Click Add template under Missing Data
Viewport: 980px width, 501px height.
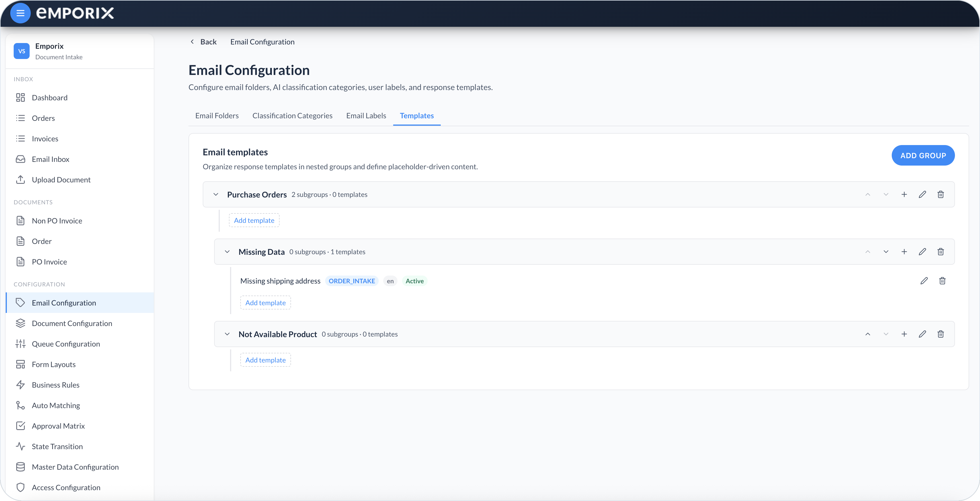[266, 303]
